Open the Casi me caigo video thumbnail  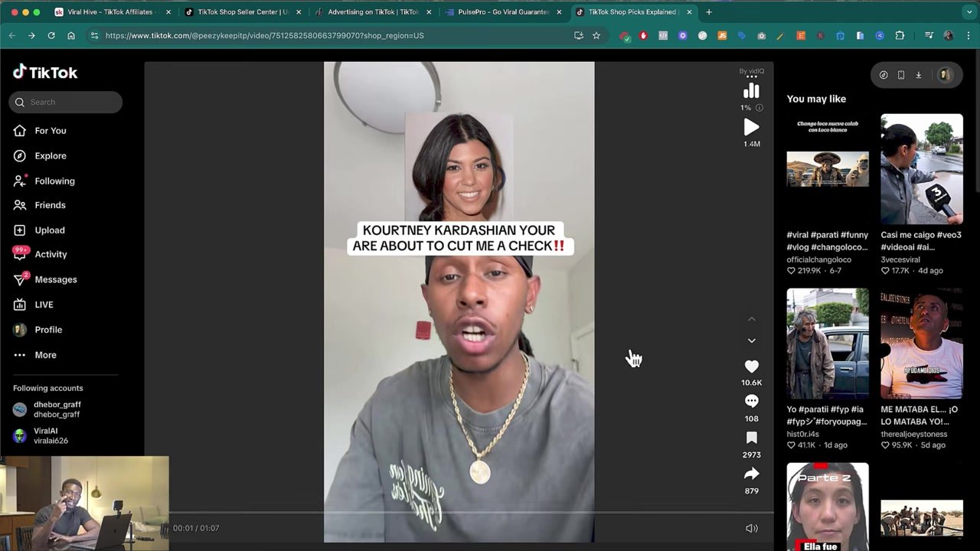click(921, 169)
